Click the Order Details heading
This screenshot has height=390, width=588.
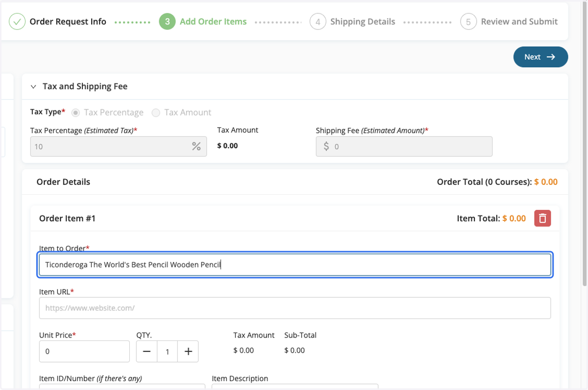(63, 182)
